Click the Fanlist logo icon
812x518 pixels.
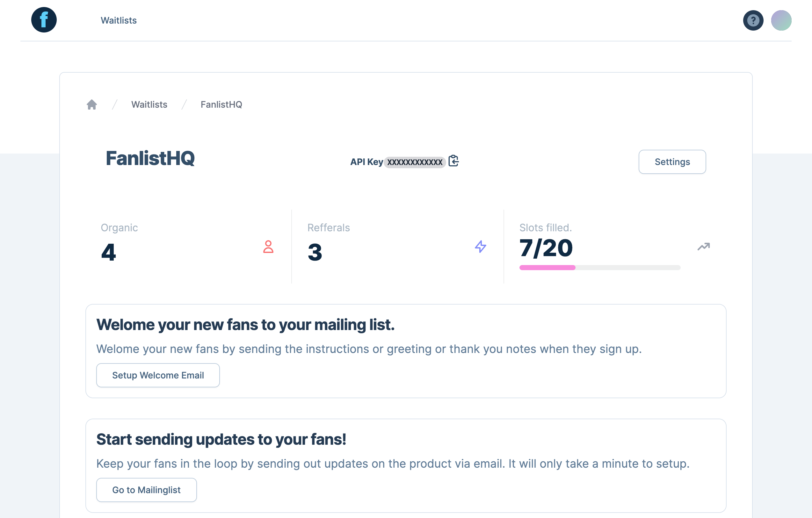pos(44,20)
